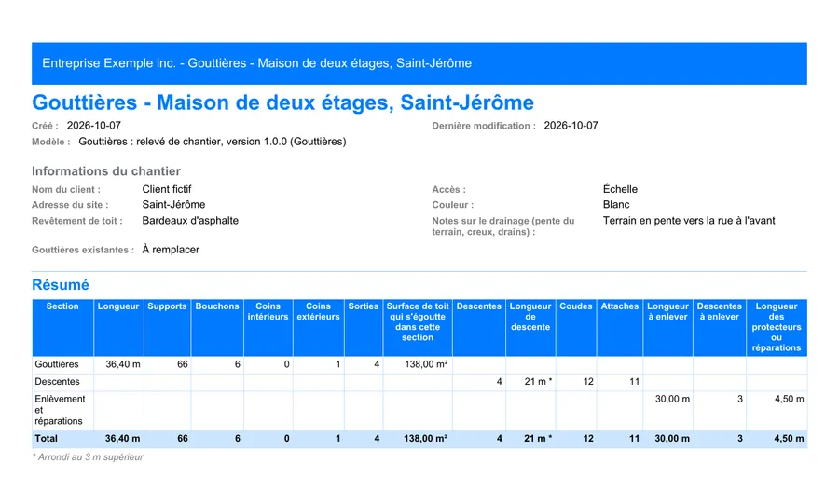This screenshot has height=504, width=839.
Task: Click the 'Nom du client :' field label
Action: tap(66, 190)
